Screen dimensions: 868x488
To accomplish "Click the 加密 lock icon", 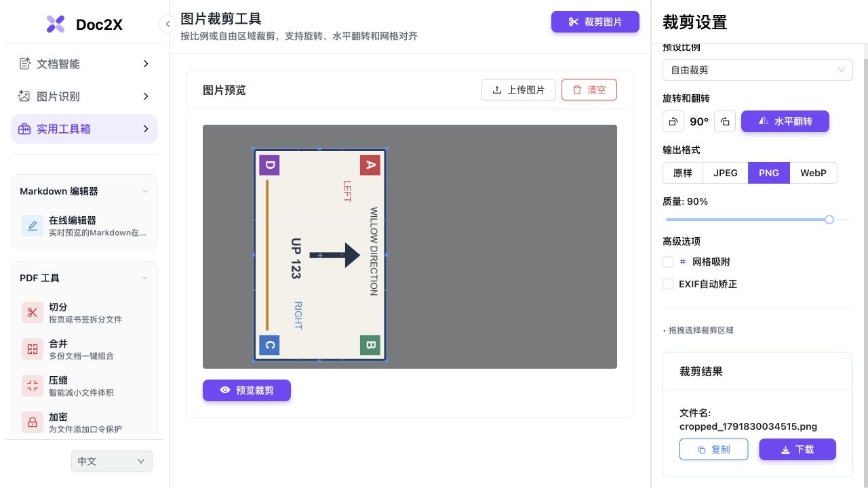I will [33, 422].
